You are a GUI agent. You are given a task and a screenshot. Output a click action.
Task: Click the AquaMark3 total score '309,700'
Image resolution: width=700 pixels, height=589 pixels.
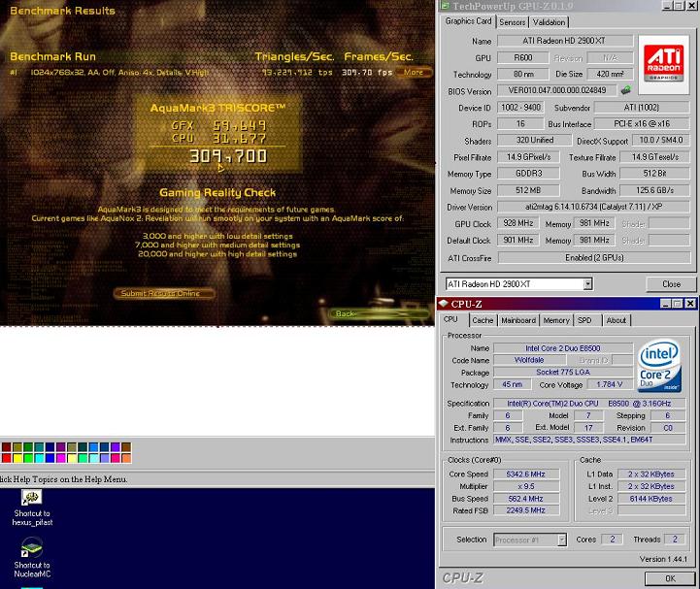pyautogui.click(x=228, y=156)
